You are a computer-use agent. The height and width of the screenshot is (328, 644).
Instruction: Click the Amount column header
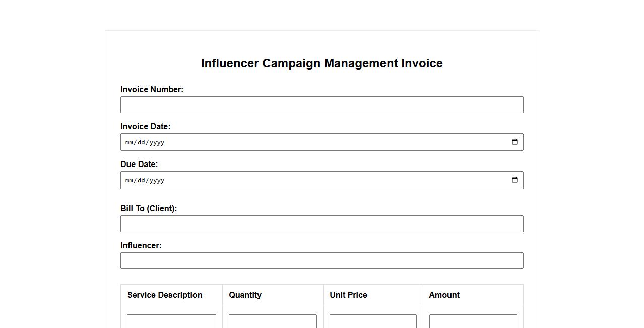coord(444,295)
